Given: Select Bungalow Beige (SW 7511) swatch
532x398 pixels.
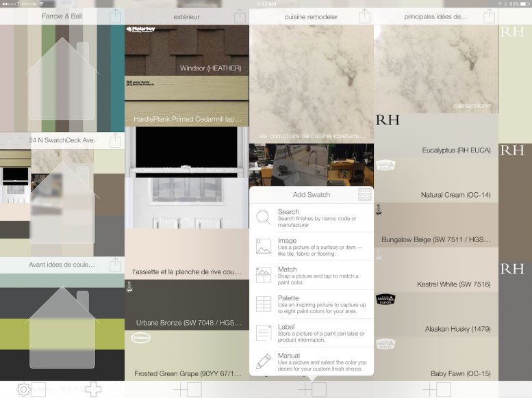Looking at the screenshot, I should (x=436, y=225).
